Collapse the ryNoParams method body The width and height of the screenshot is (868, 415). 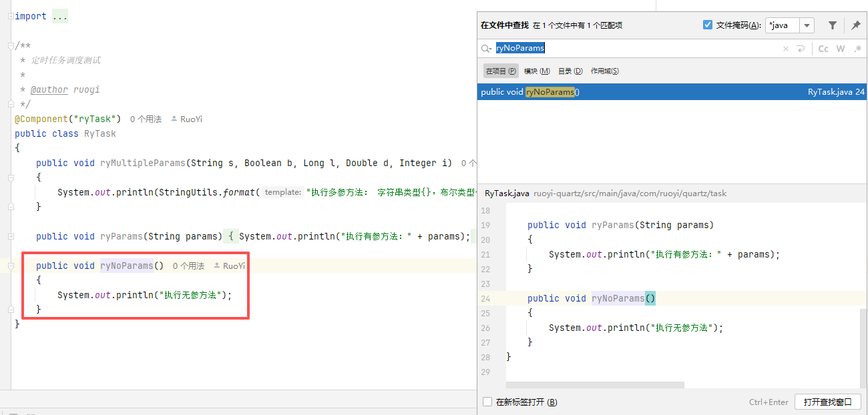[x=11, y=266]
